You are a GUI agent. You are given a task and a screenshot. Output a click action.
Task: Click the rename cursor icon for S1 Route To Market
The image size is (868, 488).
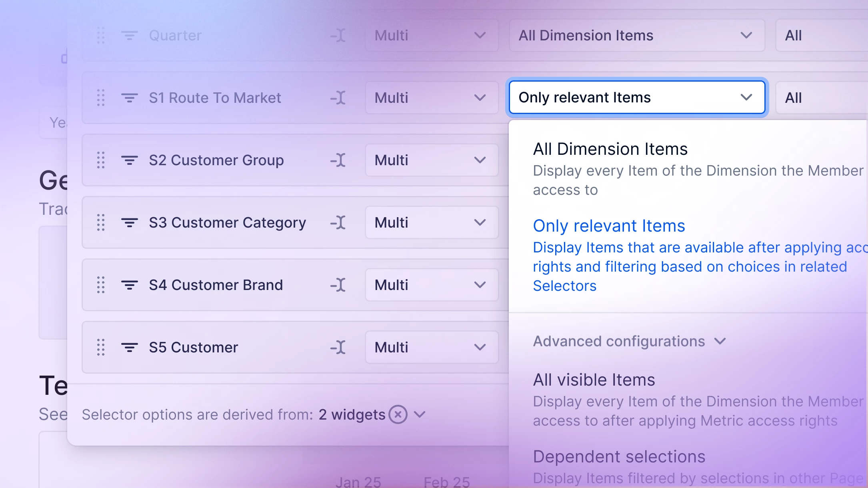[x=338, y=98]
